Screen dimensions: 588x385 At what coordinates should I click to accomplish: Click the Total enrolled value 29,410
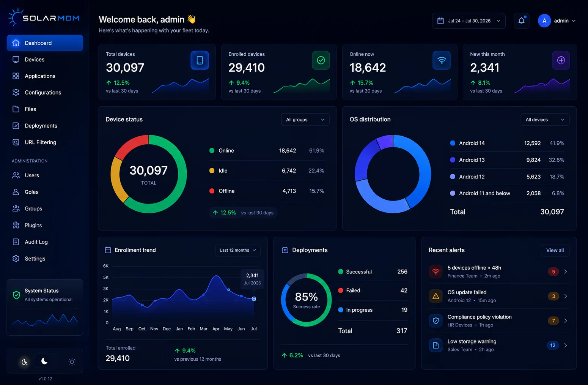(x=118, y=358)
